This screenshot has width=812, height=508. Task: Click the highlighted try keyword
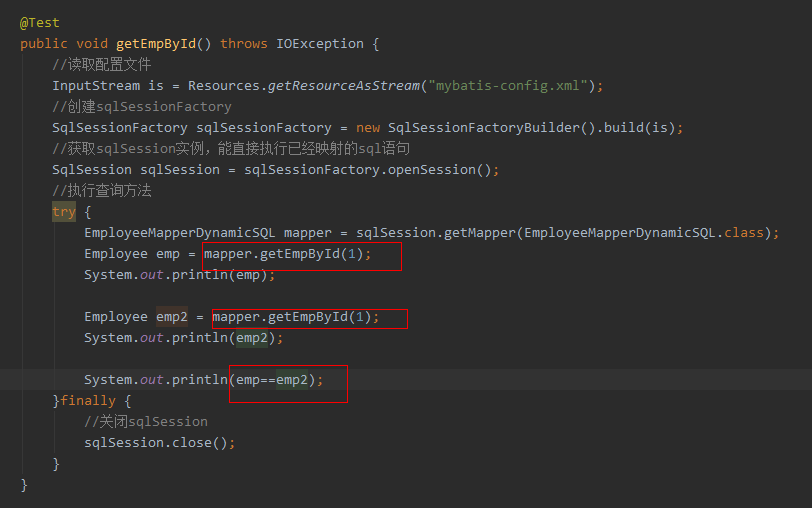[x=64, y=212]
